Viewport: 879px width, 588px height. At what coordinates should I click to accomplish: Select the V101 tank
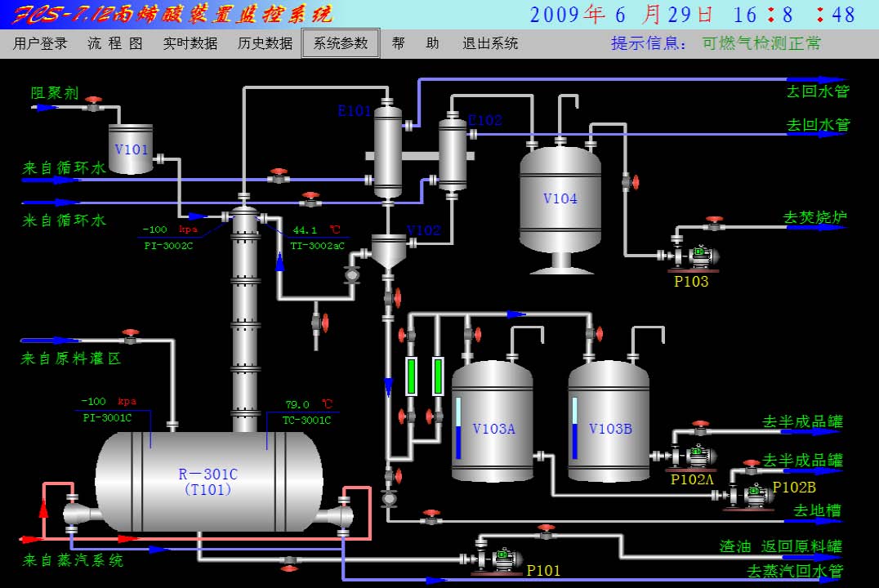(131, 149)
